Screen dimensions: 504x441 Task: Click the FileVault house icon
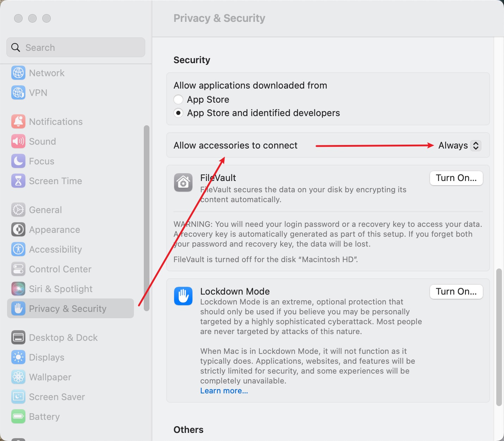(x=183, y=182)
